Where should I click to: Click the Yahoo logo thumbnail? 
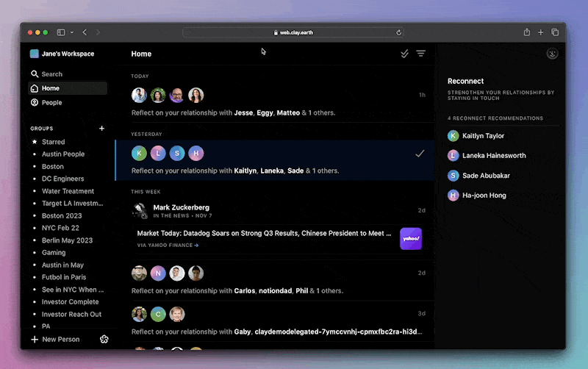point(411,238)
